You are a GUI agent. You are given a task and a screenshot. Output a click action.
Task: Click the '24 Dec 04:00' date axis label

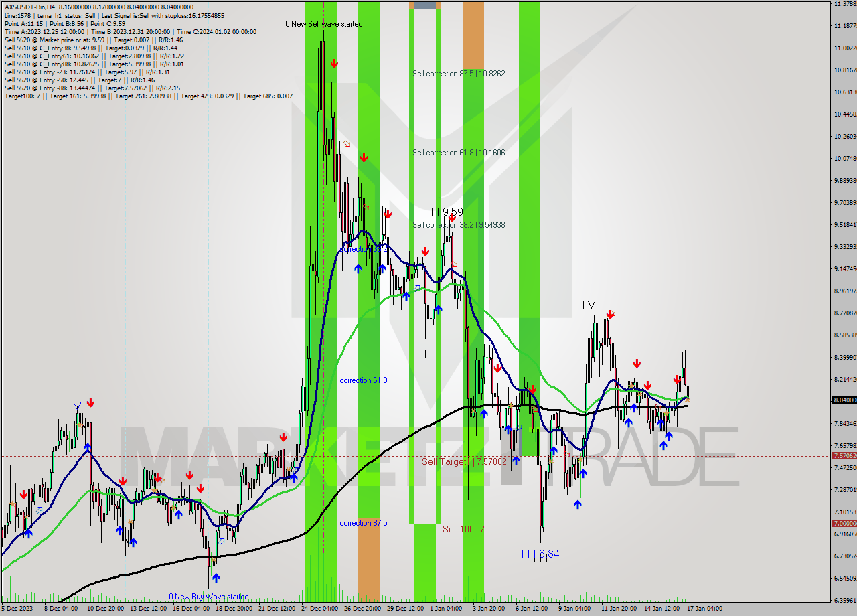click(320, 609)
